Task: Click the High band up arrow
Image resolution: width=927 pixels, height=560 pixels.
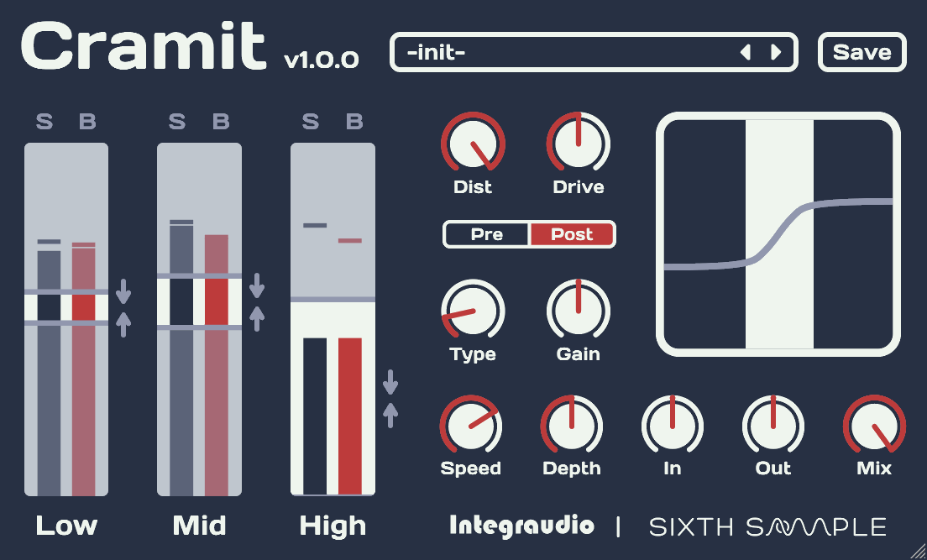Action: (x=390, y=414)
